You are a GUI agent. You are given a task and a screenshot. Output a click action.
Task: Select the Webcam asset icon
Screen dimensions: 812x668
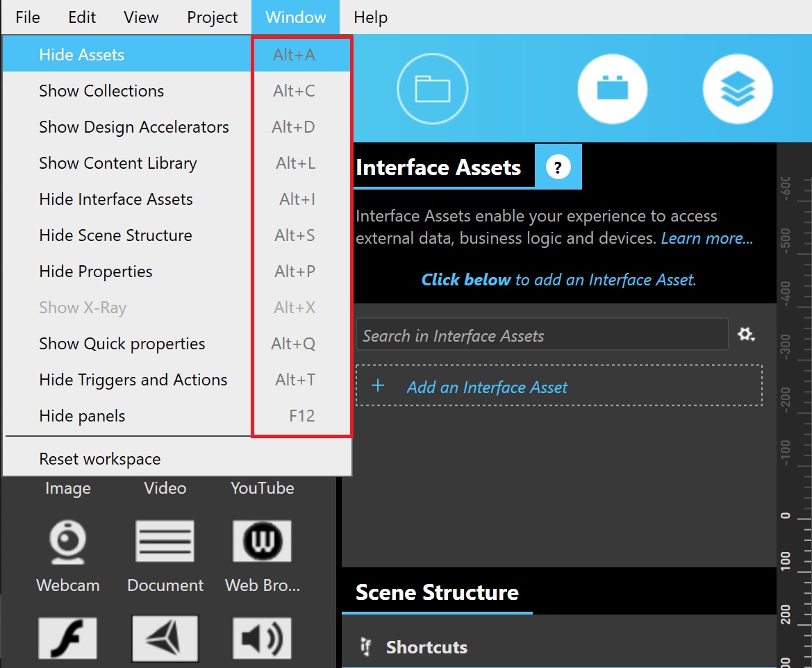67,542
